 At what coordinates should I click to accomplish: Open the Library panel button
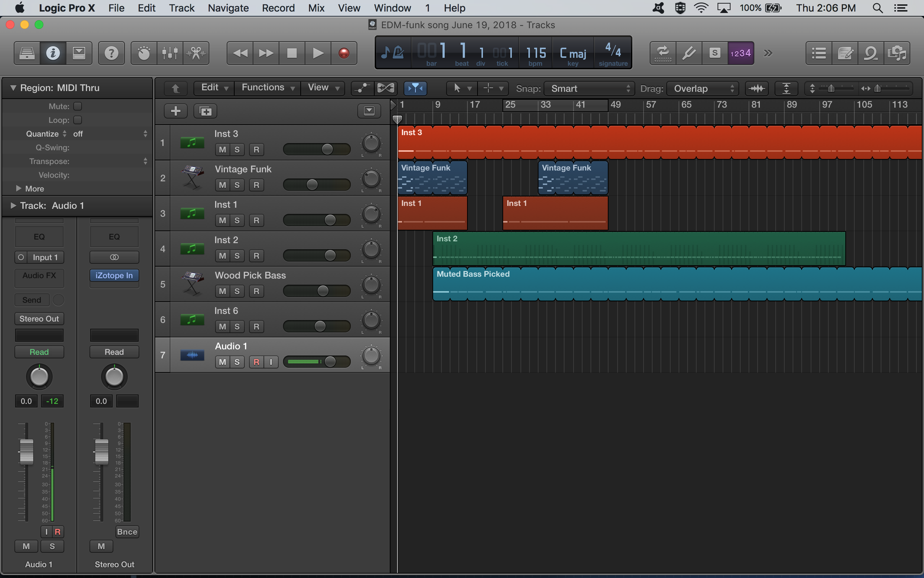[x=27, y=53]
